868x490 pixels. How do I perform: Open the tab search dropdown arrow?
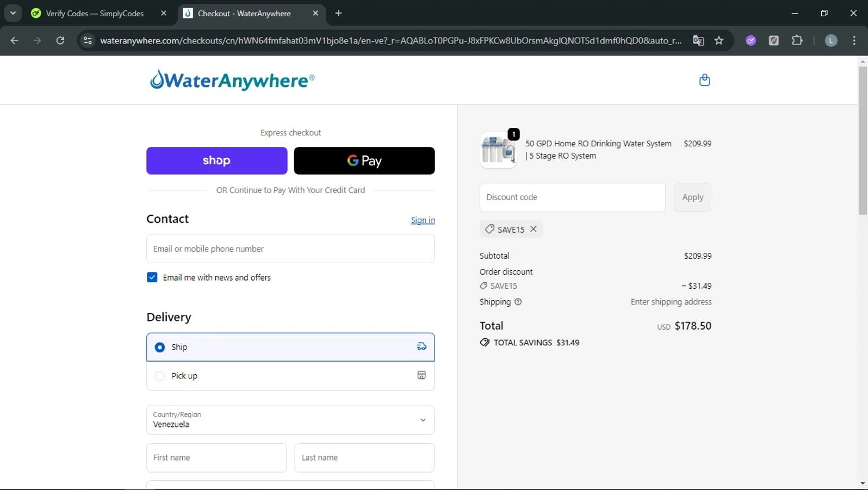(x=13, y=13)
